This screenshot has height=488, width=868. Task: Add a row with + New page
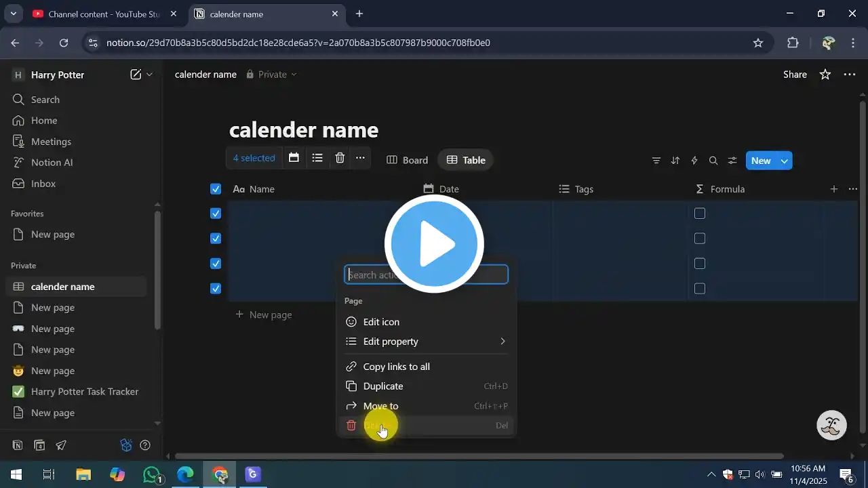pos(264,314)
